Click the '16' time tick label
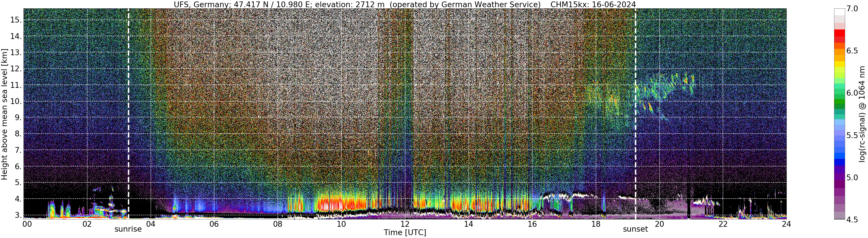Image resolution: width=868 pixels, height=238 pixels. 532,224
